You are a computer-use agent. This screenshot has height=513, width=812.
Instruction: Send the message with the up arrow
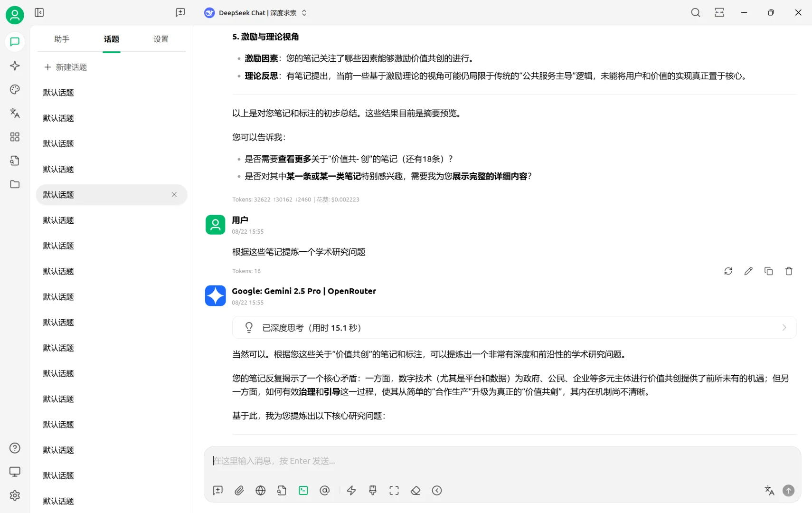pos(788,490)
